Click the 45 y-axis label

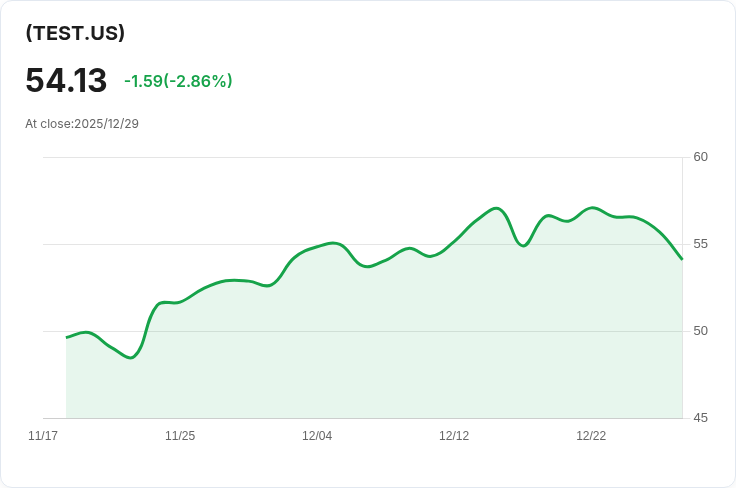pyautogui.click(x=700, y=418)
